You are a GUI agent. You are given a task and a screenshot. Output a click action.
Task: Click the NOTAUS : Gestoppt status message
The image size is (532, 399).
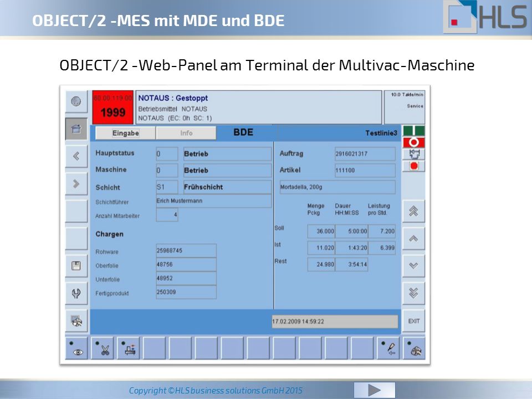[x=173, y=98]
